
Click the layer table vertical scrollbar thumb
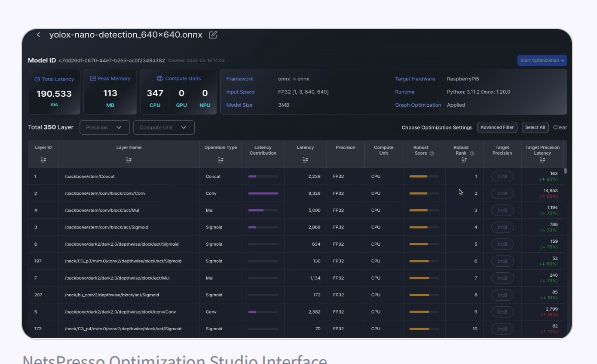pos(565,171)
